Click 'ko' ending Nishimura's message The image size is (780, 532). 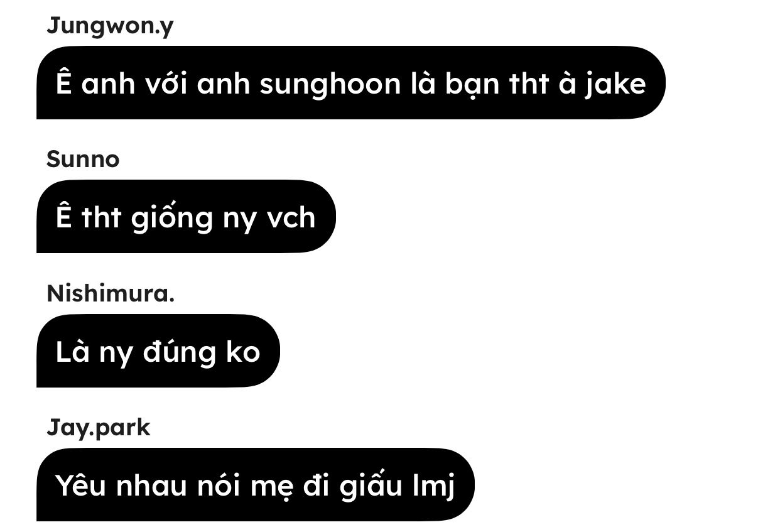point(242,352)
